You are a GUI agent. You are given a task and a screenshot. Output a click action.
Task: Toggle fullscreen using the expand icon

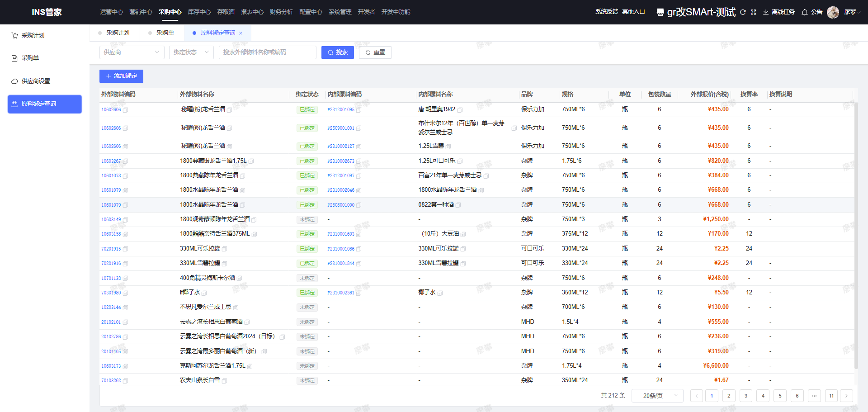753,12
